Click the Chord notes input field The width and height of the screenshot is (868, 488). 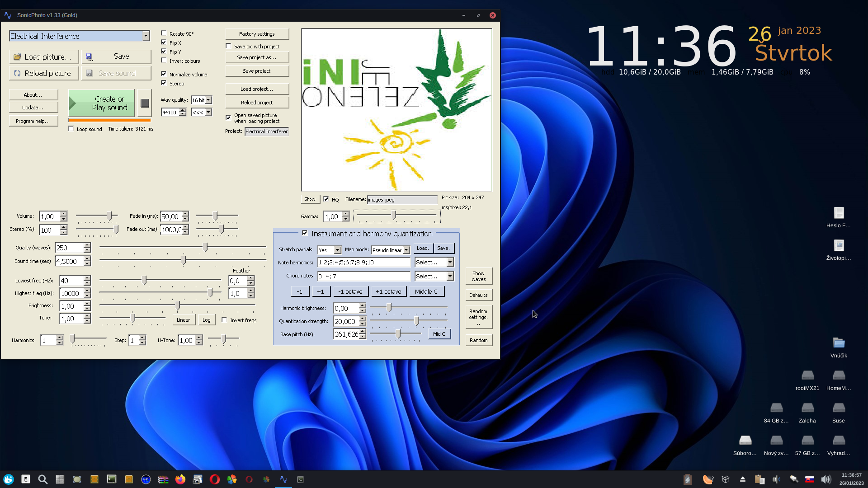click(363, 276)
